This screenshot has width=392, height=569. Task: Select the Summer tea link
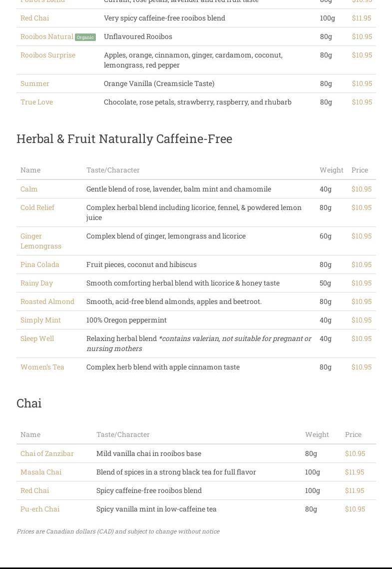[35, 83]
